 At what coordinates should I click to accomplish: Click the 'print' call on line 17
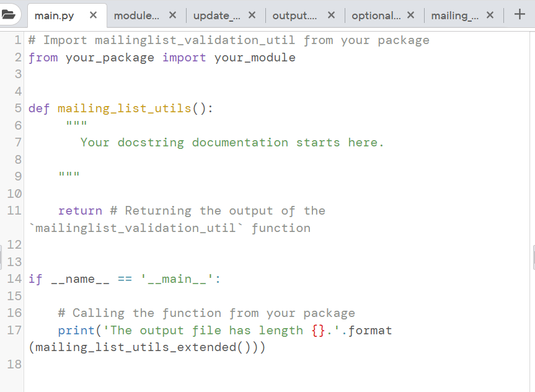coord(76,330)
